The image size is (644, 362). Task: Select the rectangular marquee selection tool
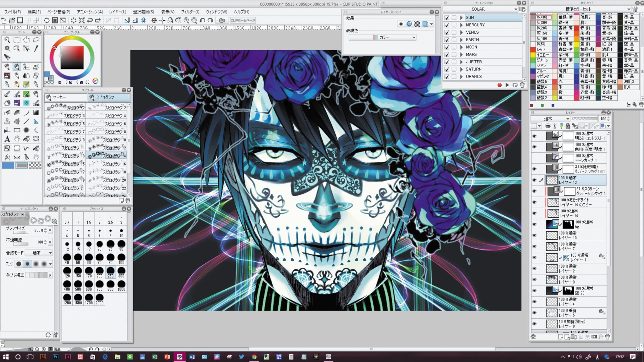click(x=17, y=40)
